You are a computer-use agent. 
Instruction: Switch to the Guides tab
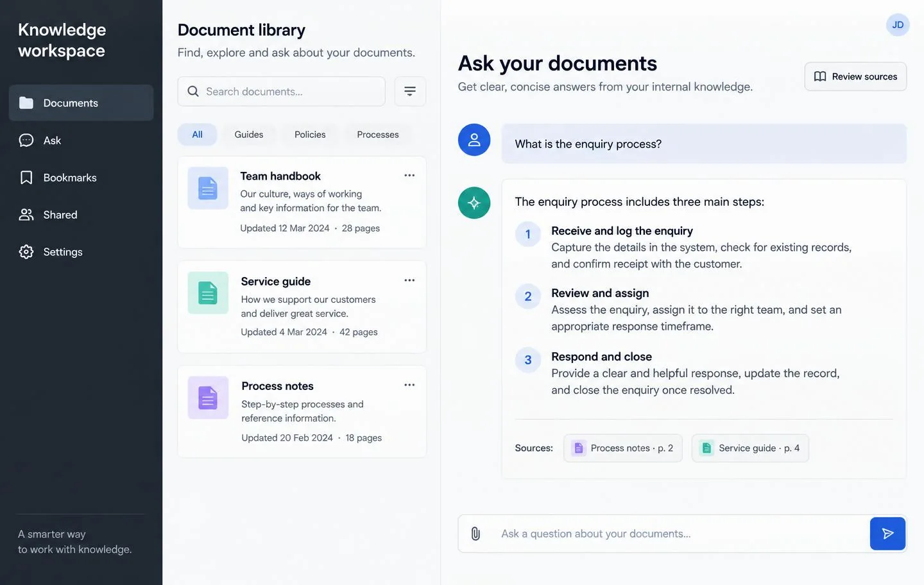[x=249, y=135]
